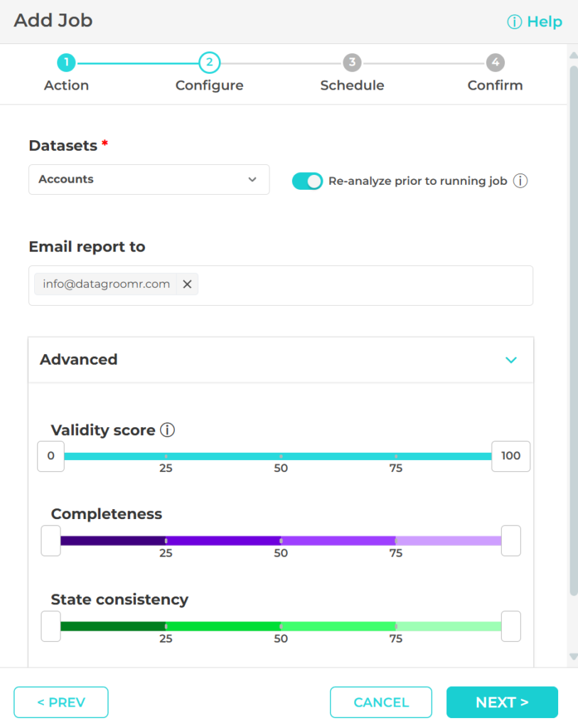Edit the Validity score minimum value 0
Viewport: 578px width, 728px height.
click(x=50, y=456)
